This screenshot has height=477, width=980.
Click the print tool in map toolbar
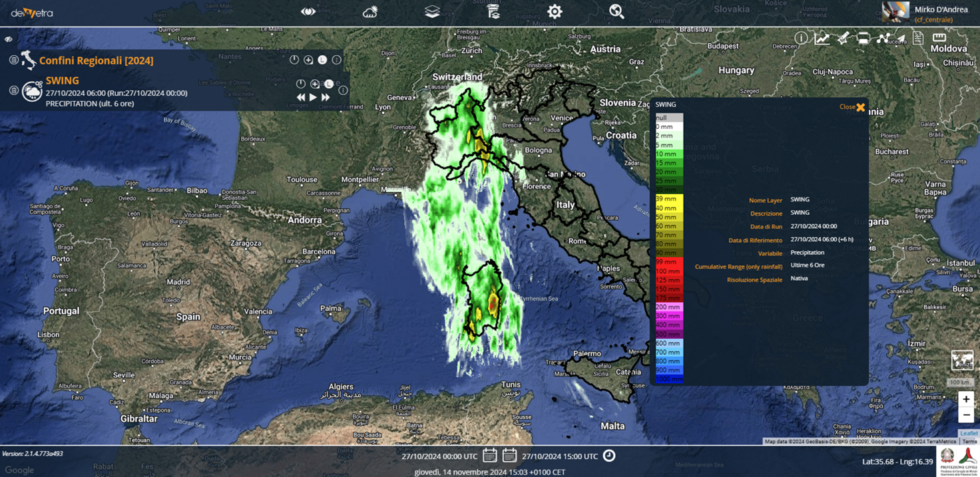click(x=863, y=39)
